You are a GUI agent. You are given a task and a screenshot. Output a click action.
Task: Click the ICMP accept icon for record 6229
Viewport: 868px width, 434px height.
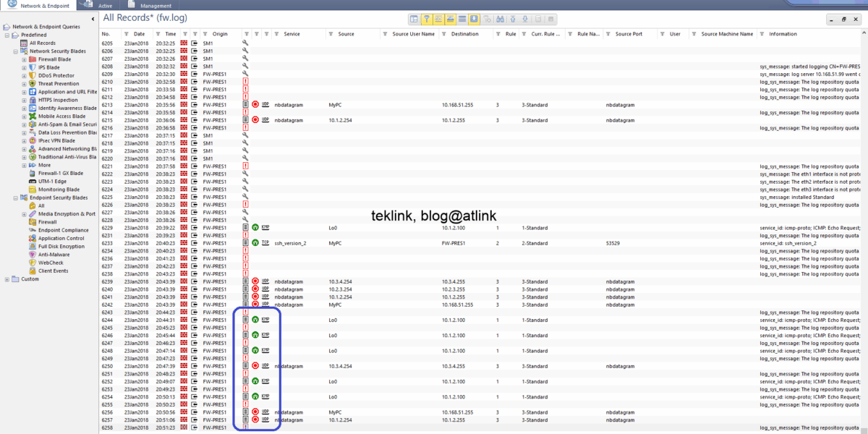(255, 228)
